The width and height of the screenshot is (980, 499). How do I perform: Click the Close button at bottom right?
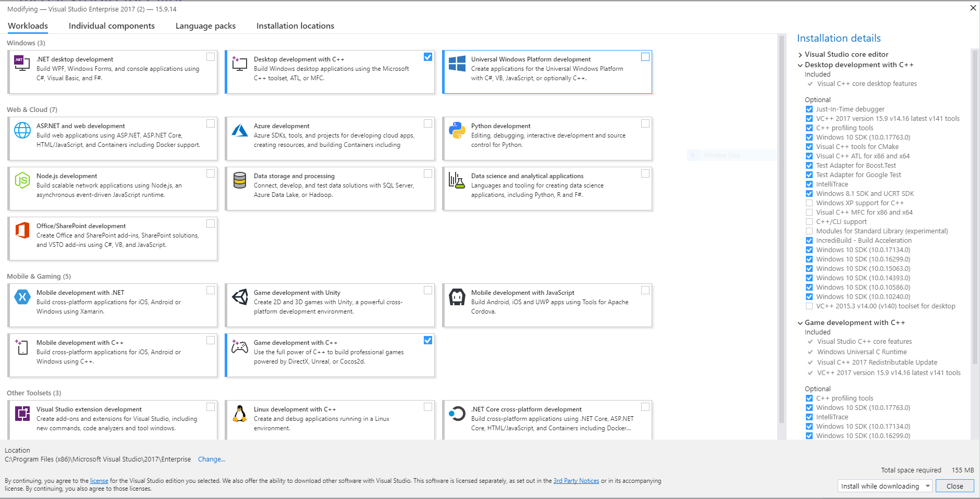coord(954,486)
